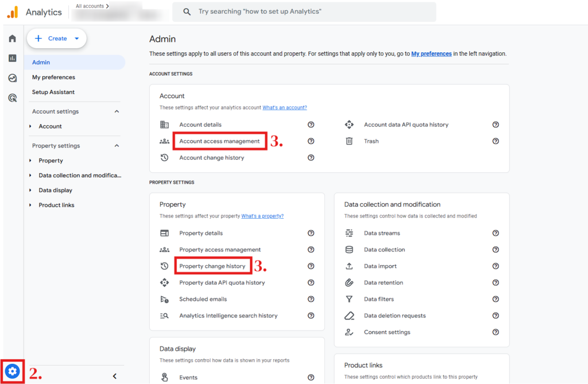
Task: Open Property access management
Action: 220,249
